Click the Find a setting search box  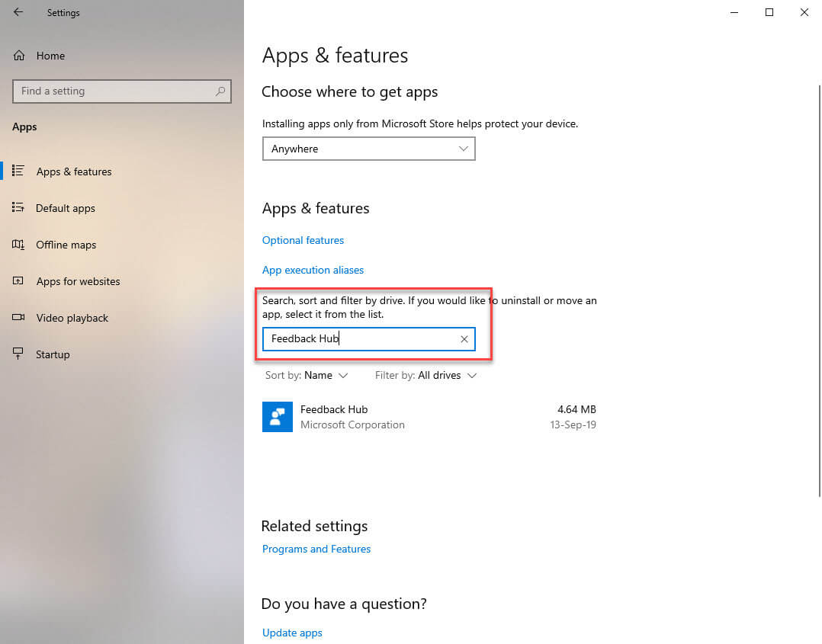(x=122, y=91)
